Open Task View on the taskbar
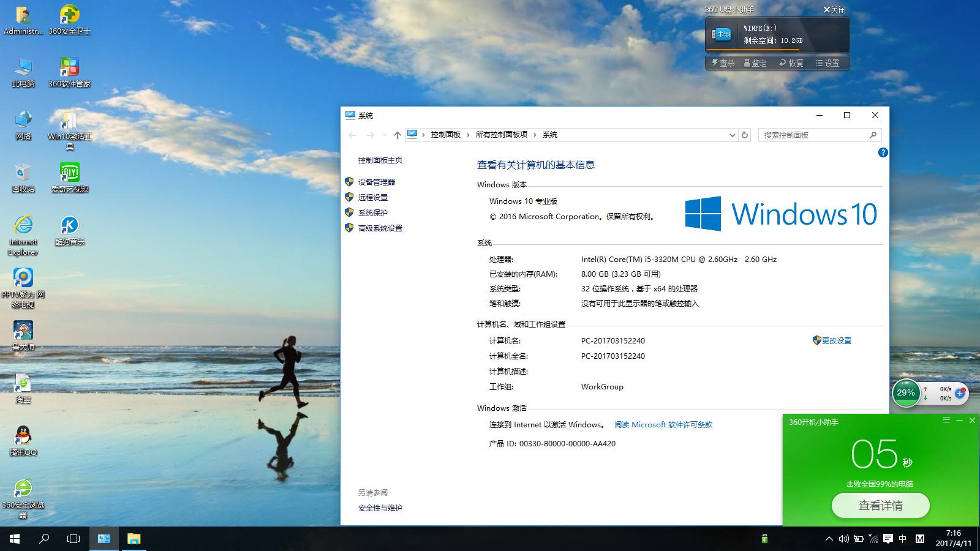Screen dimensions: 980x551 [73, 539]
